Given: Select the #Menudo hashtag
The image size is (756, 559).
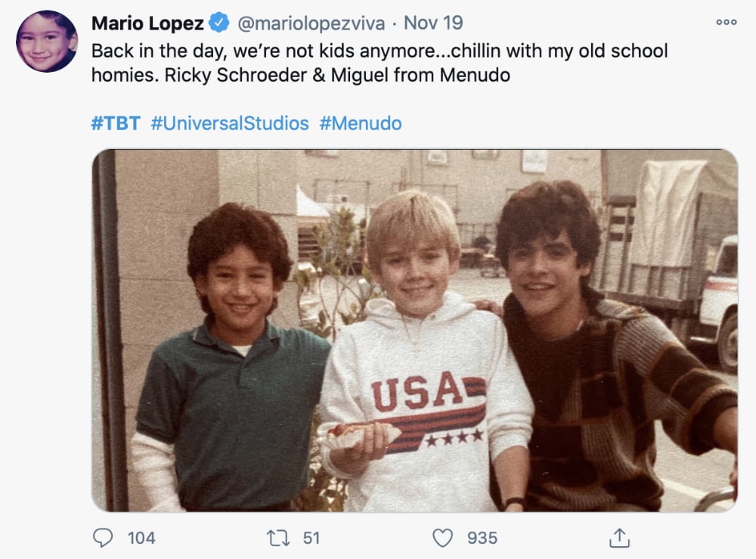Looking at the screenshot, I should (x=361, y=123).
